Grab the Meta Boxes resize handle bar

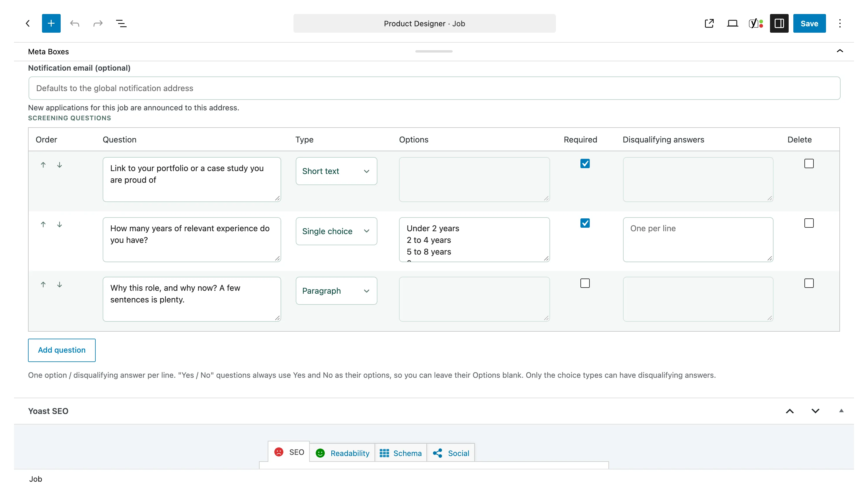(x=434, y=51)
